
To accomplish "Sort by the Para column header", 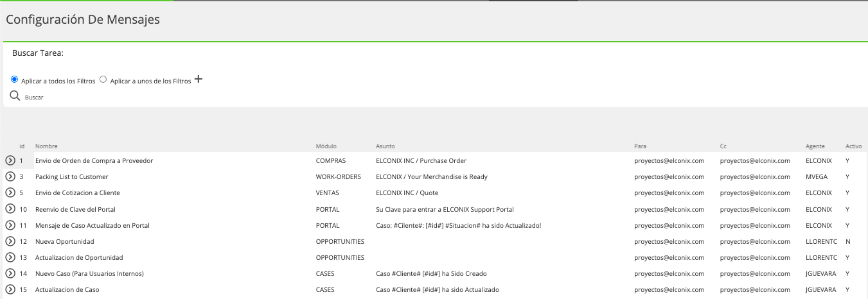I will tap(640, 146).
